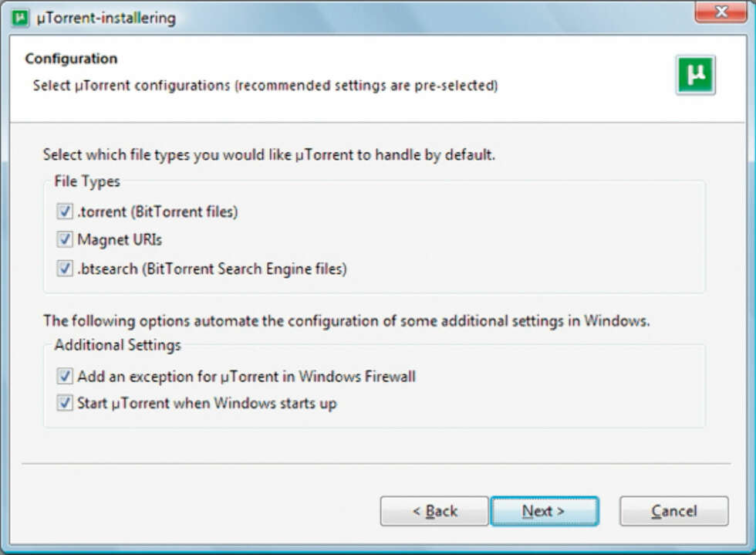Viewport: 756px width, 555px height.
Task: Proceed by clicking the Next button
Action: (x=545, y=511)
